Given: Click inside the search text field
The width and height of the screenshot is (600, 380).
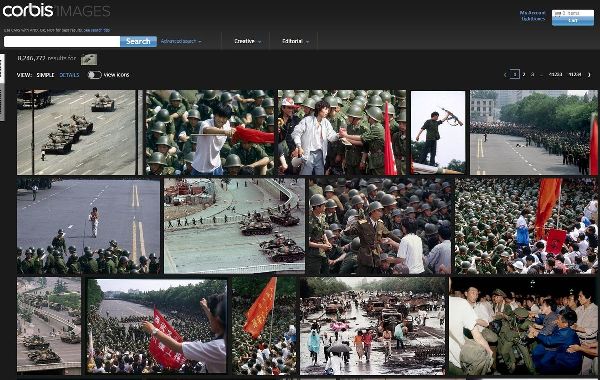Looking at the screenshot, I should (62, 41).
